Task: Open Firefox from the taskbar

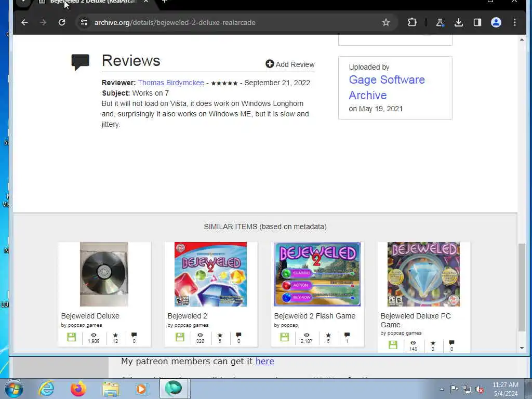Action: click(x=78, y=389)
